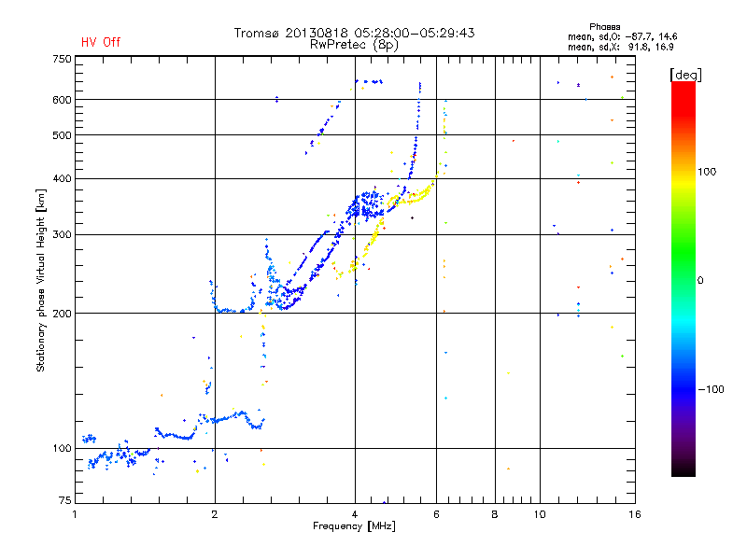Click x-axis tick label '10'
This screenshot has width=747, height=560.
(x=540, y=514)
